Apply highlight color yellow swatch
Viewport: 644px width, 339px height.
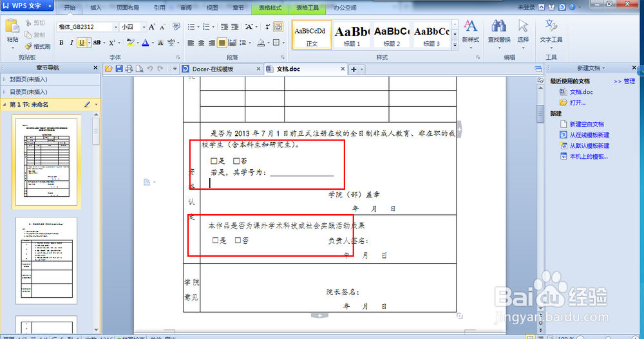(x=130, y=42)
